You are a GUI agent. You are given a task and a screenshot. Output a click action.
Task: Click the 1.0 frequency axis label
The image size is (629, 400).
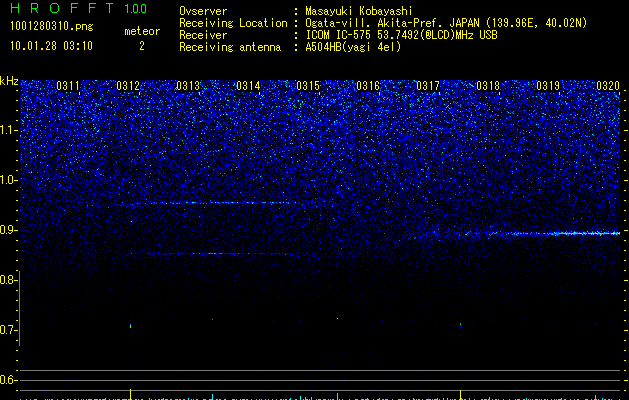coord(9,180)
